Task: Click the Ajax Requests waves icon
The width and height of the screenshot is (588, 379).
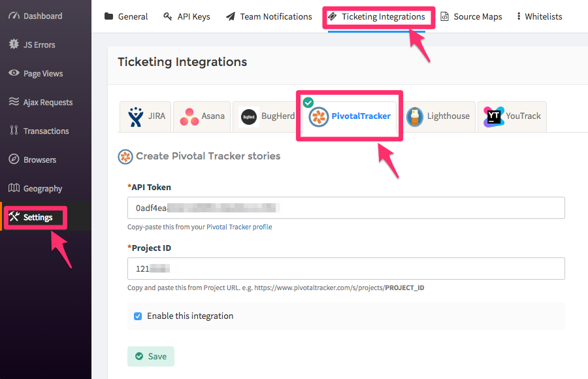Action: 14,101
